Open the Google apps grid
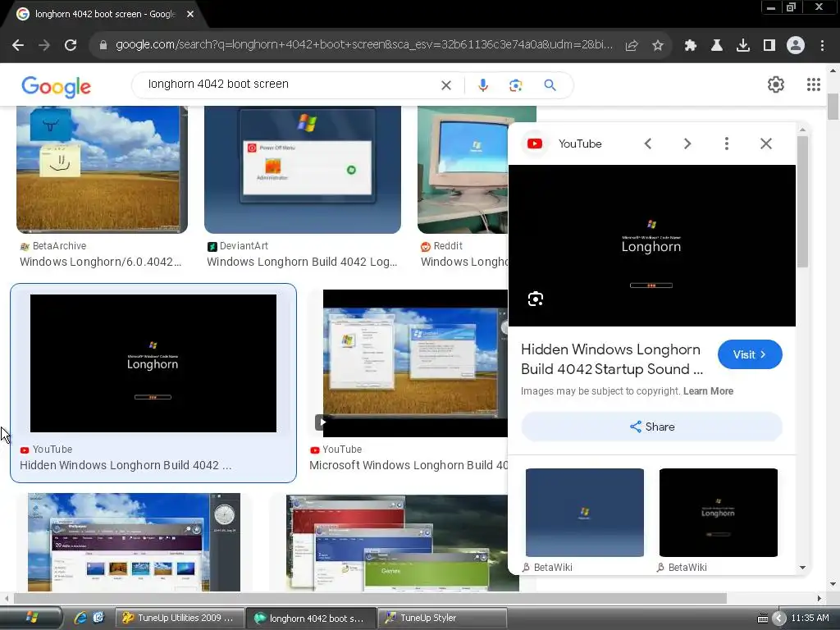840x630 pixels. pos(813,84)
